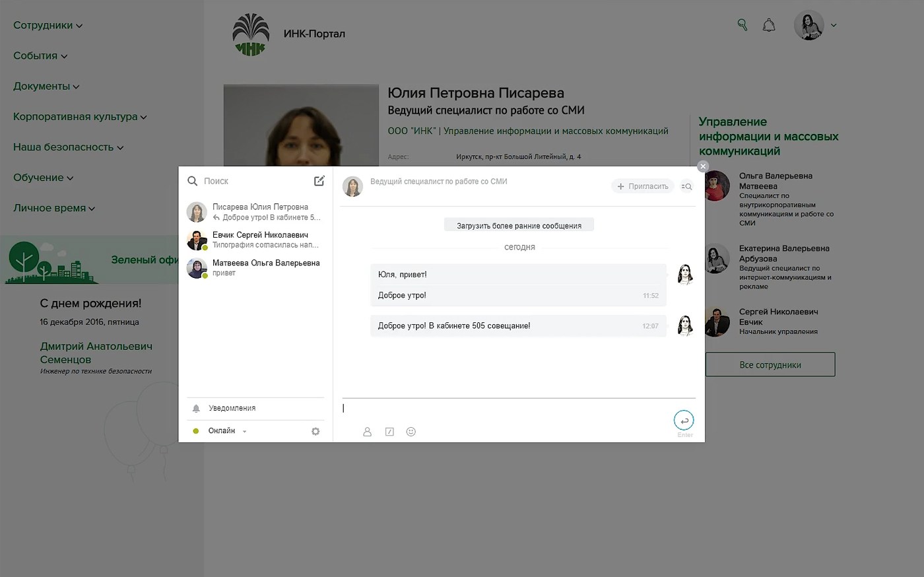The image size is (924, 577).
Task: Close the chat window popup
Action: click(x=703, y=166)
